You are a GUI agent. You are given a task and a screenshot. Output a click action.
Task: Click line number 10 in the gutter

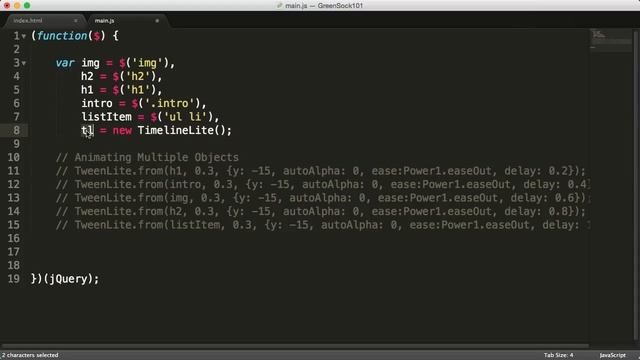click(13, 157)
